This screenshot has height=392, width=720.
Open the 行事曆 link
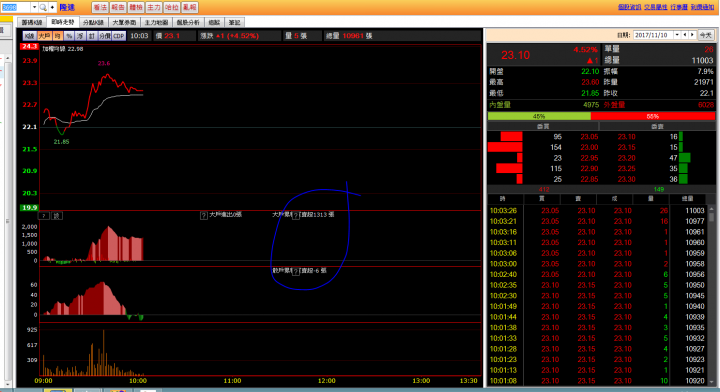click(679, 7)
